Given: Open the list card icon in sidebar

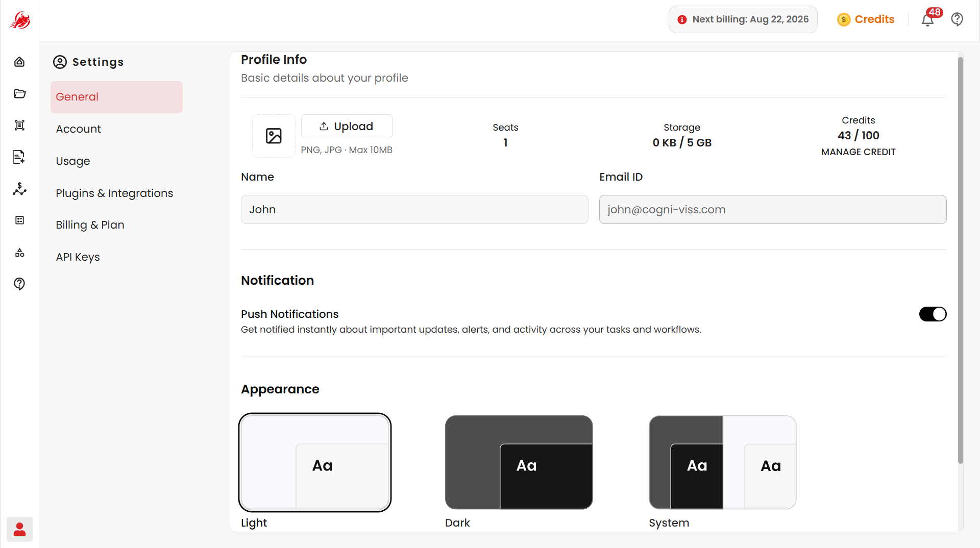Looking at the screenshot, I should tap(19, 220).
